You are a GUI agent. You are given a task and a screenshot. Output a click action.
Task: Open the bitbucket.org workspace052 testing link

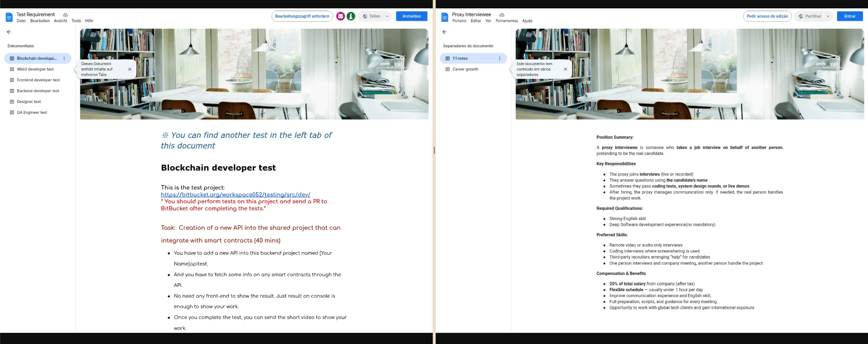(236, 195)
